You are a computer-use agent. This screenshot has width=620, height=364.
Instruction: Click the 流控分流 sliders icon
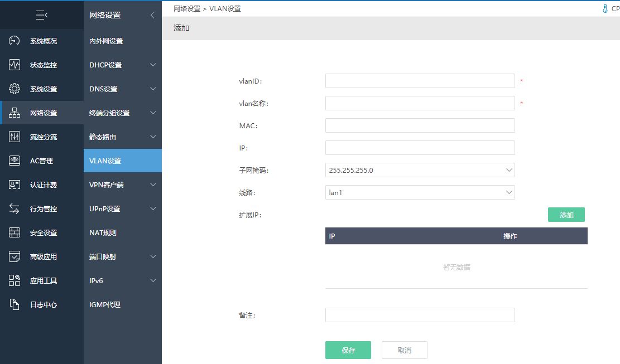15,137
